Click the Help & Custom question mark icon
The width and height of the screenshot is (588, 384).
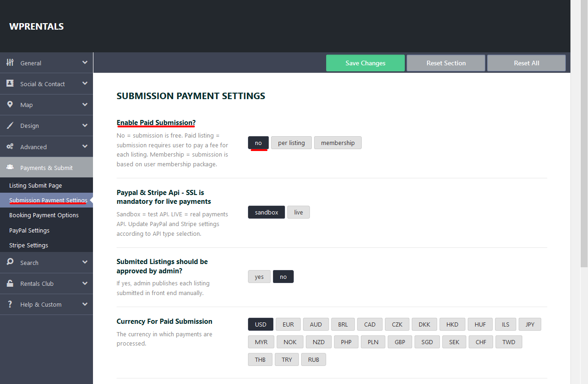pyautogui.click(x=10, y=304)
